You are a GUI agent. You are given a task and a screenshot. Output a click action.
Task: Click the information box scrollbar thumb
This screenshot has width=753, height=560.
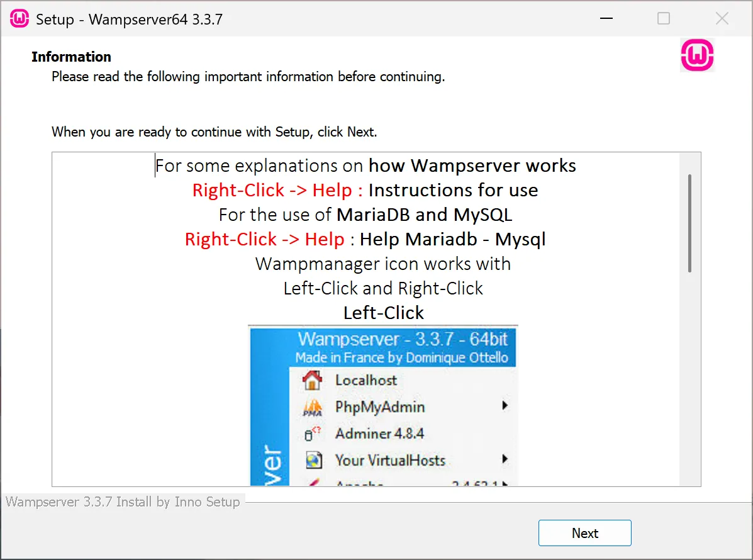click(689, 223)
